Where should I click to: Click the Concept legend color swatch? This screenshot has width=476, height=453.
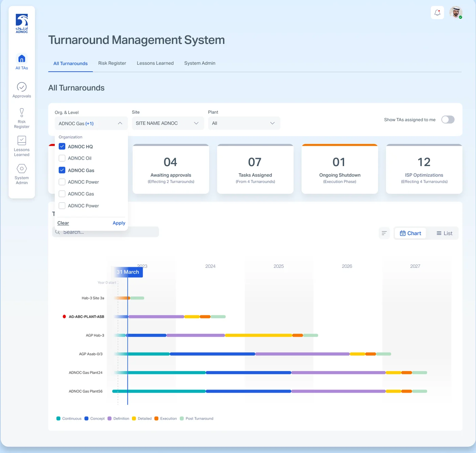(x=86, y=419)
